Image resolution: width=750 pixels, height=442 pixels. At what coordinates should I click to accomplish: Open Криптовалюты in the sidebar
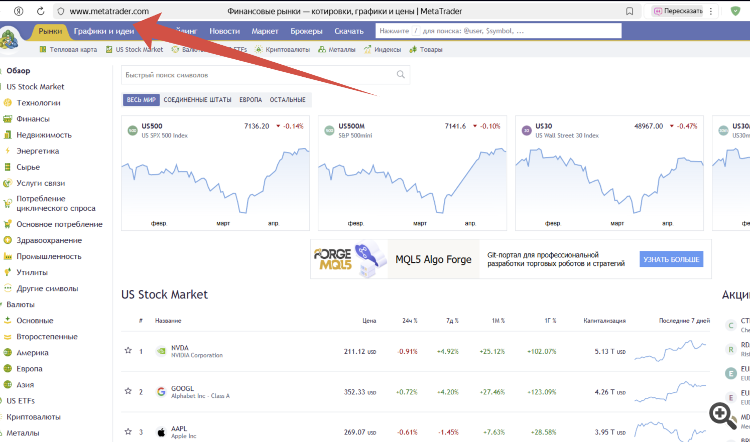point(33,417)
